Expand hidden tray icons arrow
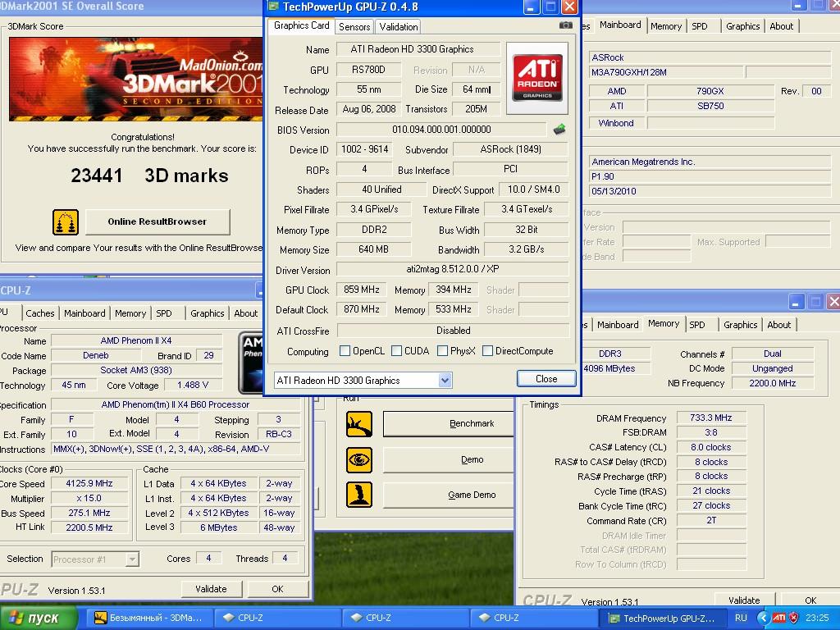 tap(763, 618)
